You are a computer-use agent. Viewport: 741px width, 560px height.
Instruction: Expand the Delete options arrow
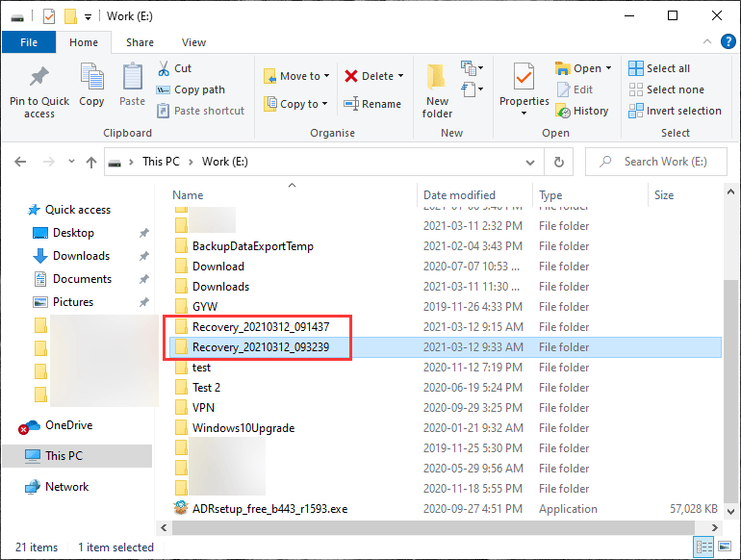400,76
